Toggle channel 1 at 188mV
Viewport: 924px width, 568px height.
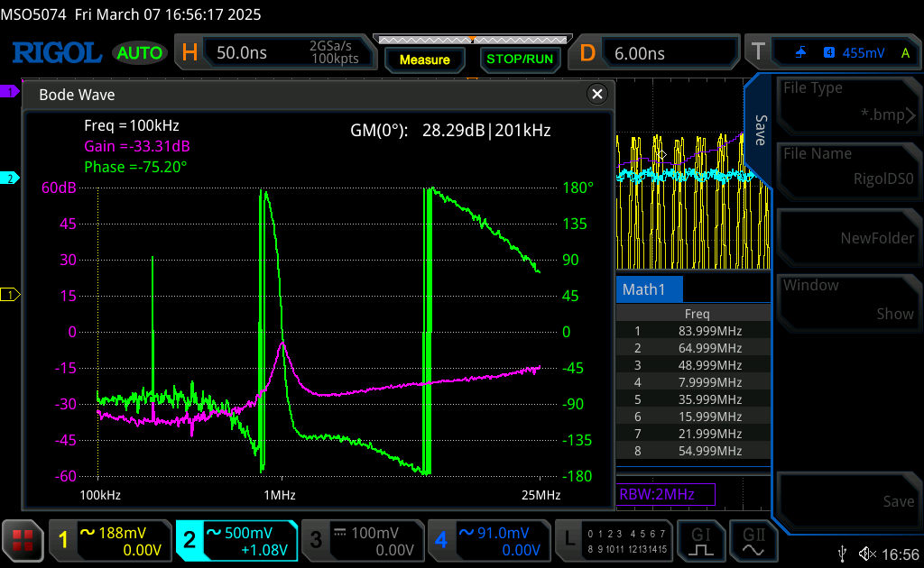[110, 541]
